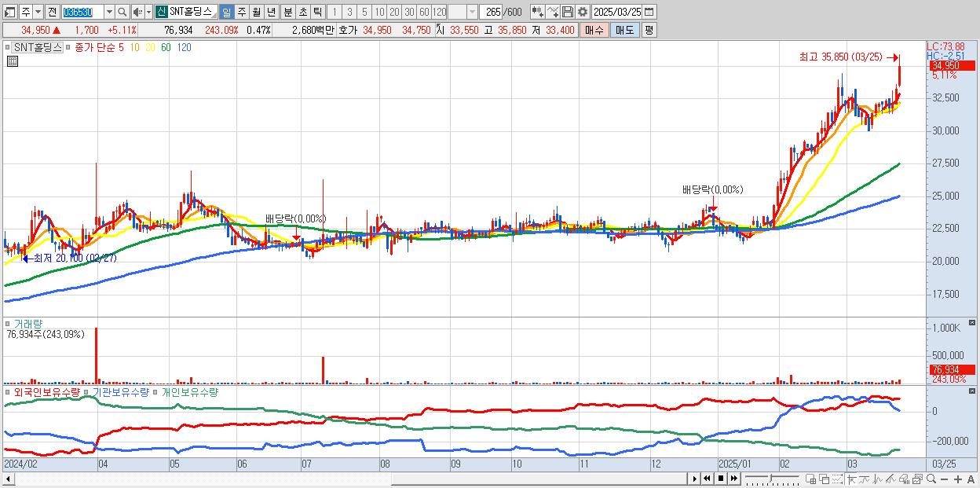This screenshot has height=488, width=980.
Task: Click the overlapping windows icon in bottom toolbar
Action: [825, 479]
